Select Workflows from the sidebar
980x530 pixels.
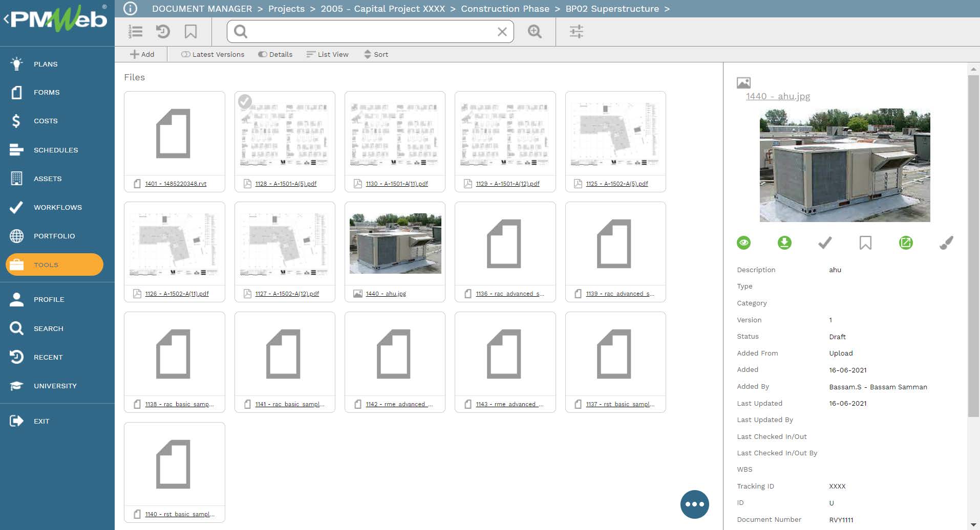57,207
